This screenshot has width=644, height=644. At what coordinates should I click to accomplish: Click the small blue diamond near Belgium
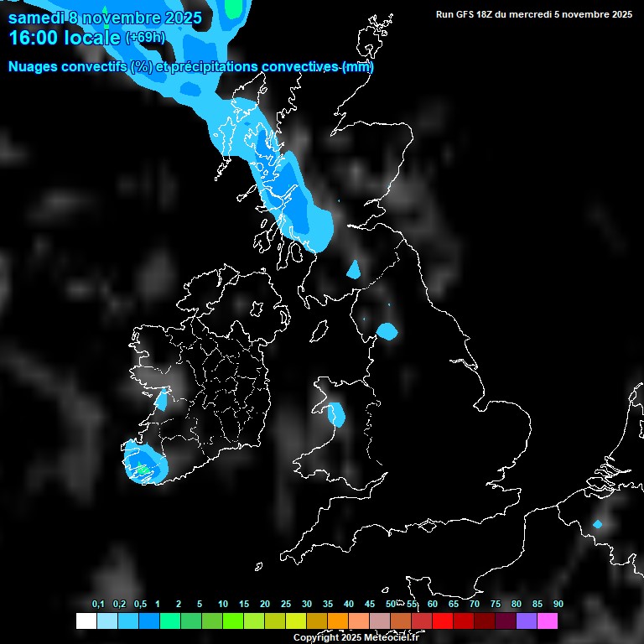(597, 524)
